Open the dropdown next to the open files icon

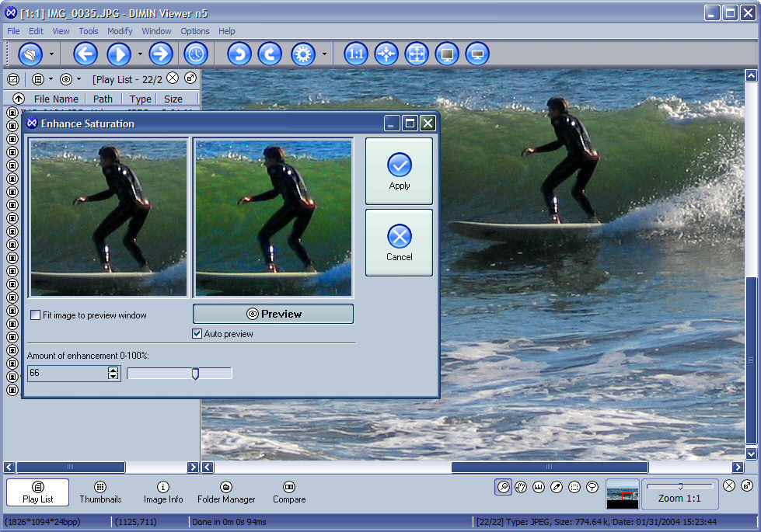click(x=51, y=54)
